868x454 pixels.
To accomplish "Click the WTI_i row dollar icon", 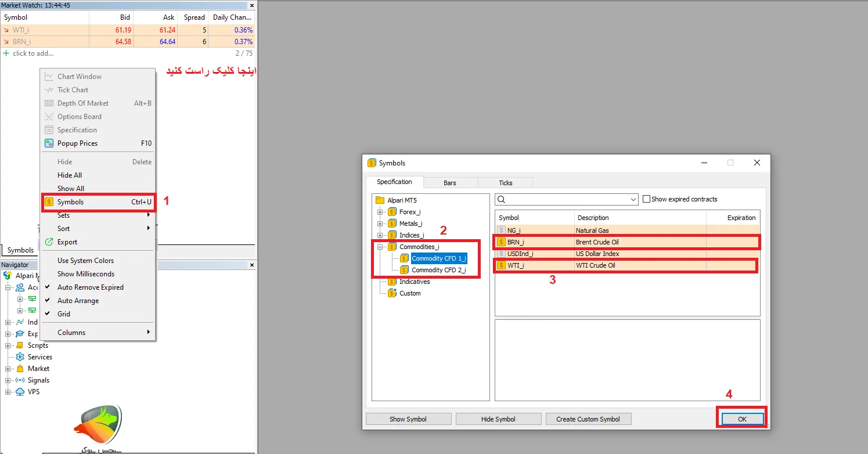I will (x=502, y=265).
